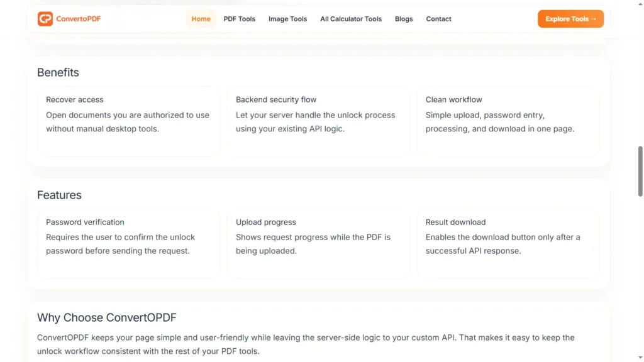Click the Benefits section heading
The image size is (644, 362).
click(x=58, y=72)
